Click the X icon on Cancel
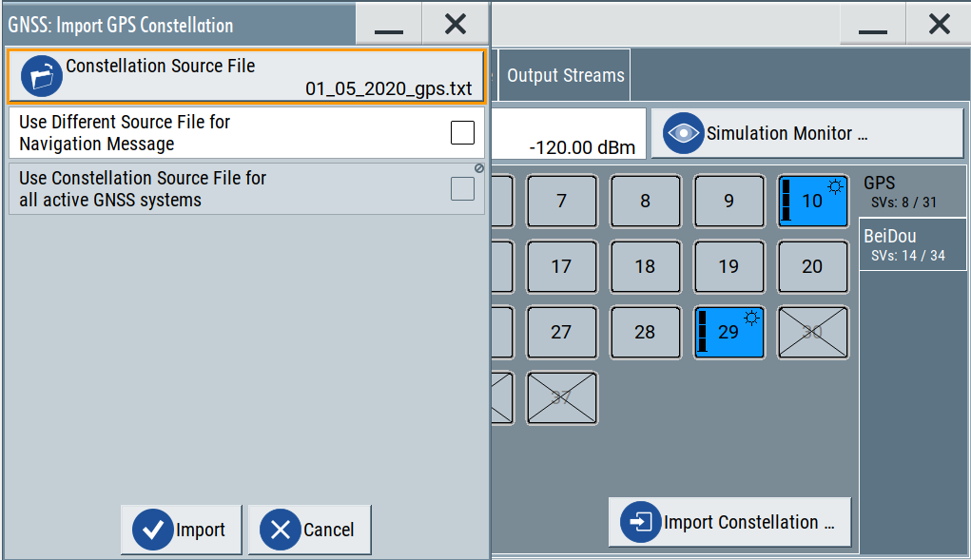971x560 pixels. tap(281, 530)
